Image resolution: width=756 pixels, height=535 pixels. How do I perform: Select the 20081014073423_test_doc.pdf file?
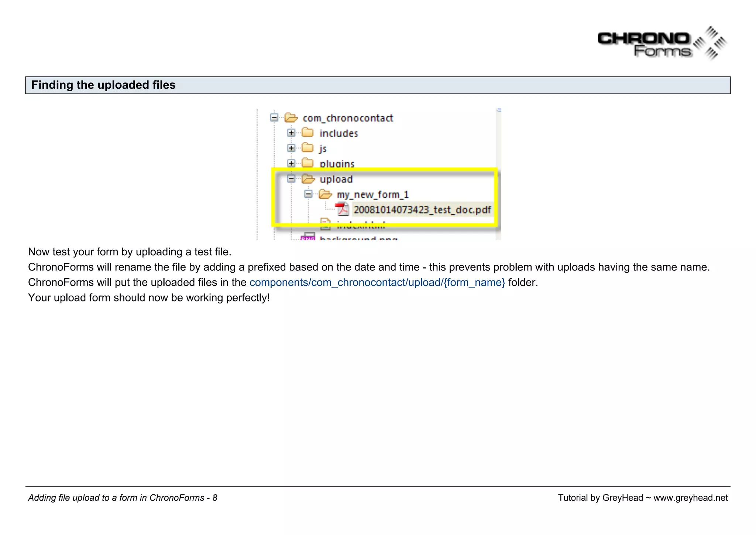422,210
